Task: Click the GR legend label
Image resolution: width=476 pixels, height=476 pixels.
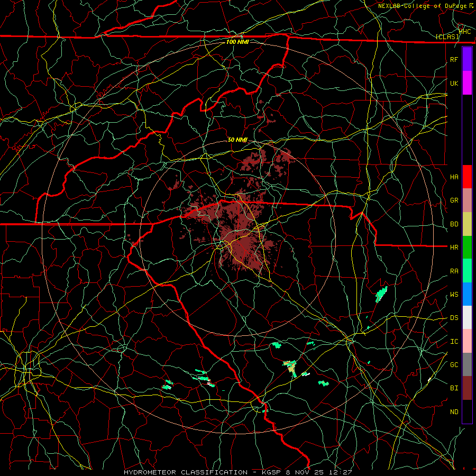Action: tap(454, 200)
